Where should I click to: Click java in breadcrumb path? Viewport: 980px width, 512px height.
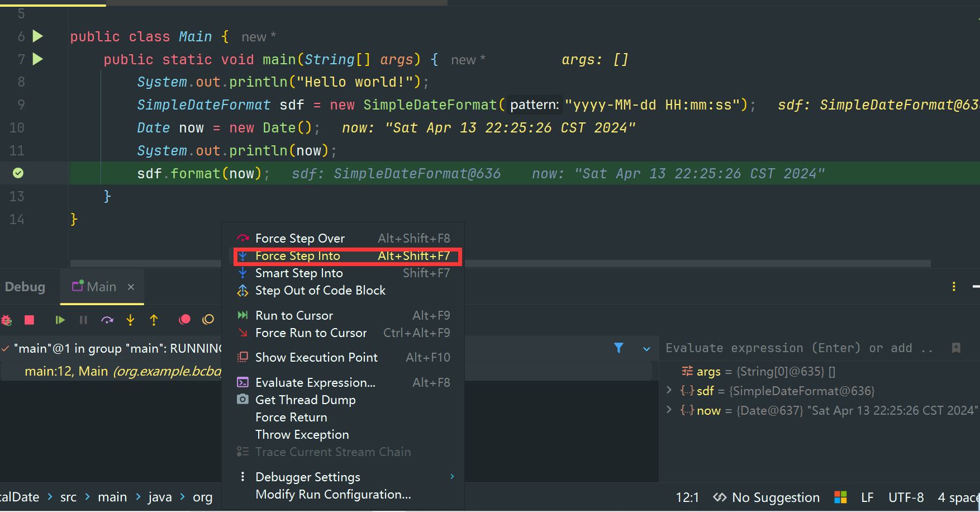pyautogui.click(x=160, y=497)
